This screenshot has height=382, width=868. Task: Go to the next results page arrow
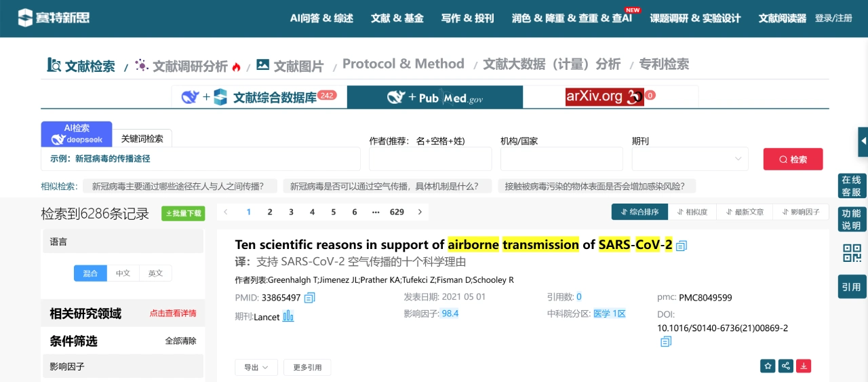pyautogui.click(x=420, y=212)
